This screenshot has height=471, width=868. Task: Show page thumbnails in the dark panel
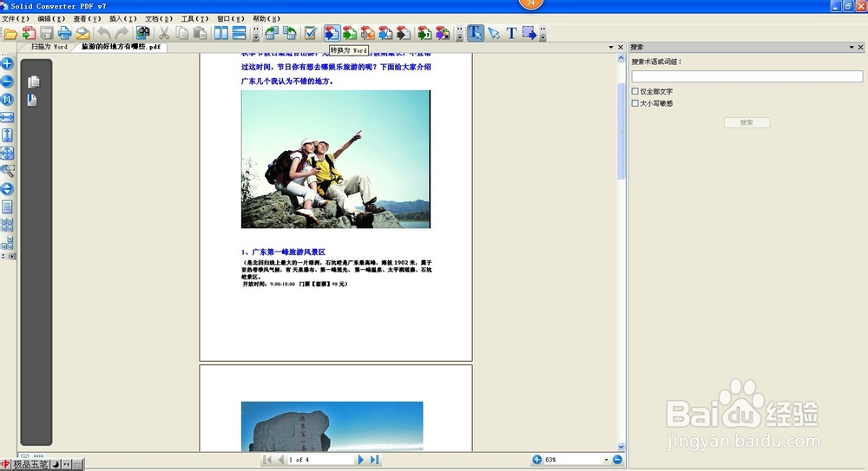point(33,82)
